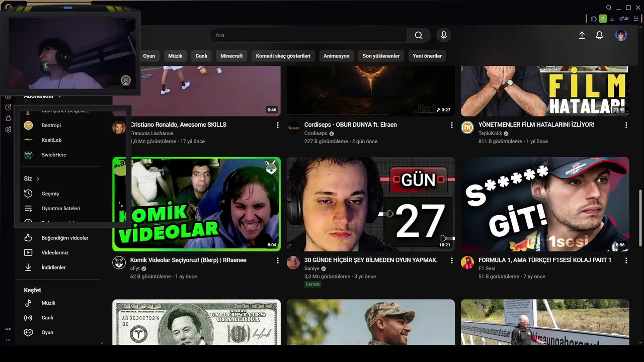Expand the Abonelikler section chevron

pyautogui.click(x=59, y=96)
